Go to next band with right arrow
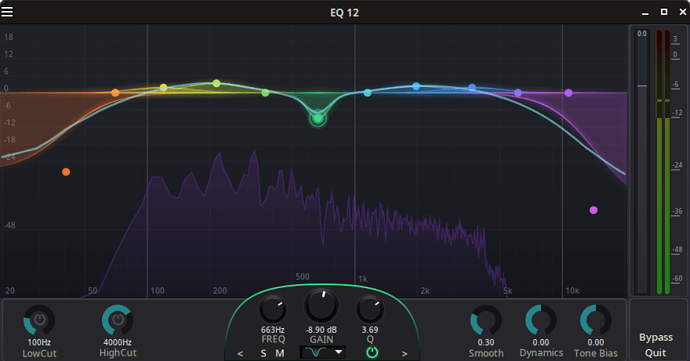The height and width of the screenshot is (361, 690). pyautogui.click(x=404, y=354)
